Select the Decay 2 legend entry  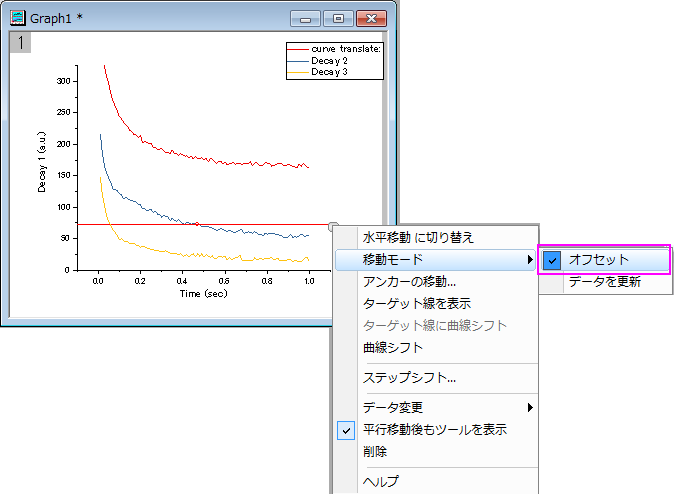[329, 61]
